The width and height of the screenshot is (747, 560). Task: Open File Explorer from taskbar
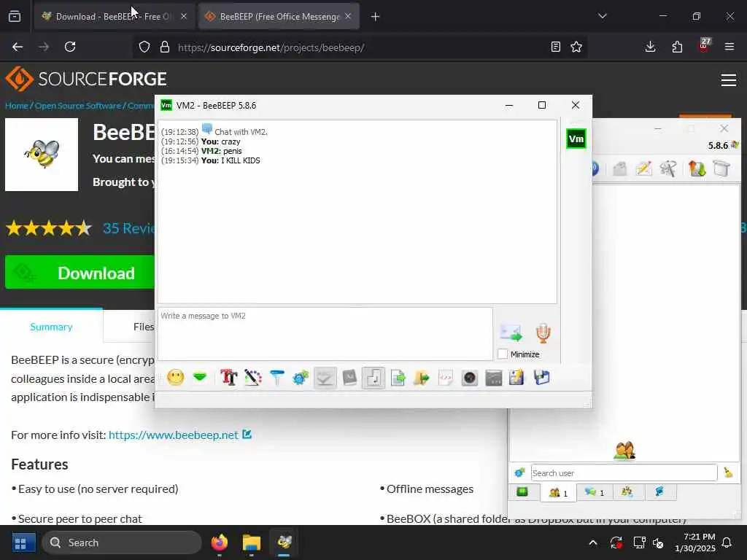(x=252, y=542)
